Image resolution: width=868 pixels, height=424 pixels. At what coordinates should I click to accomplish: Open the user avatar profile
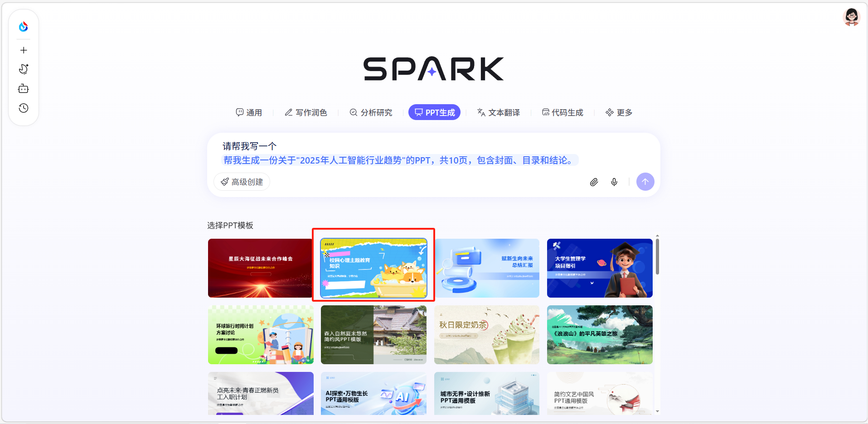(852, 17)
